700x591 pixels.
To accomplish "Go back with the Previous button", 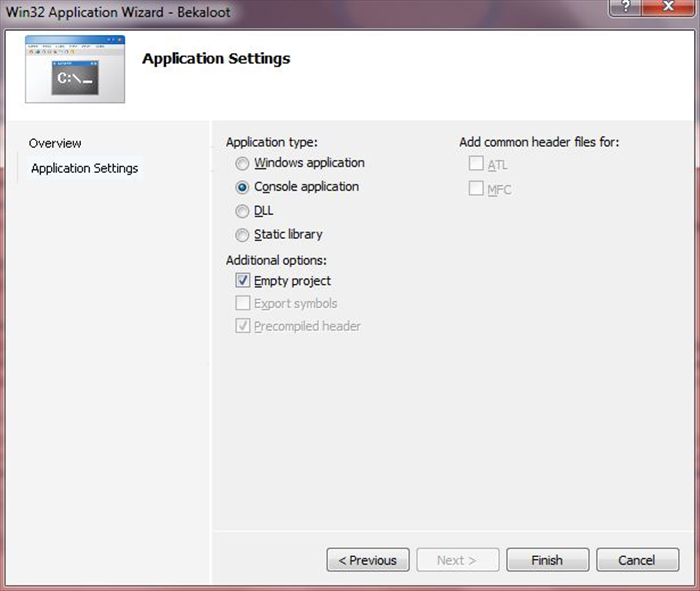I will click(368, 560).
